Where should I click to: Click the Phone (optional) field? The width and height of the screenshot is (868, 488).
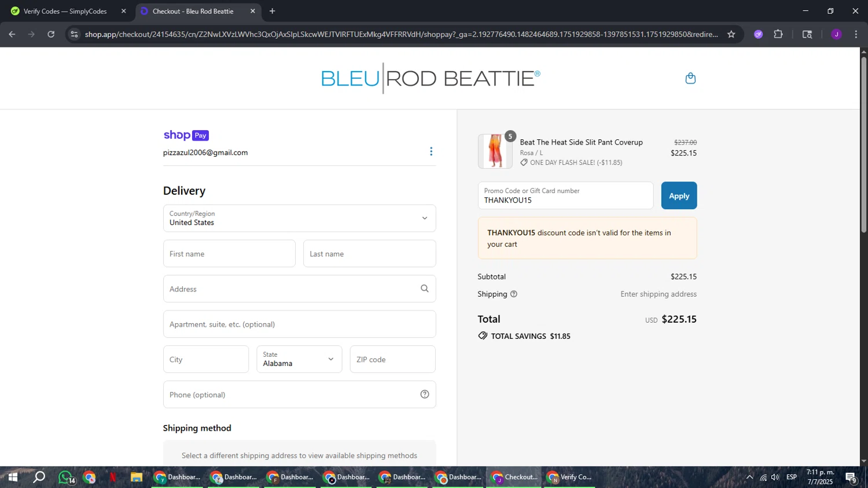(299, 394)
